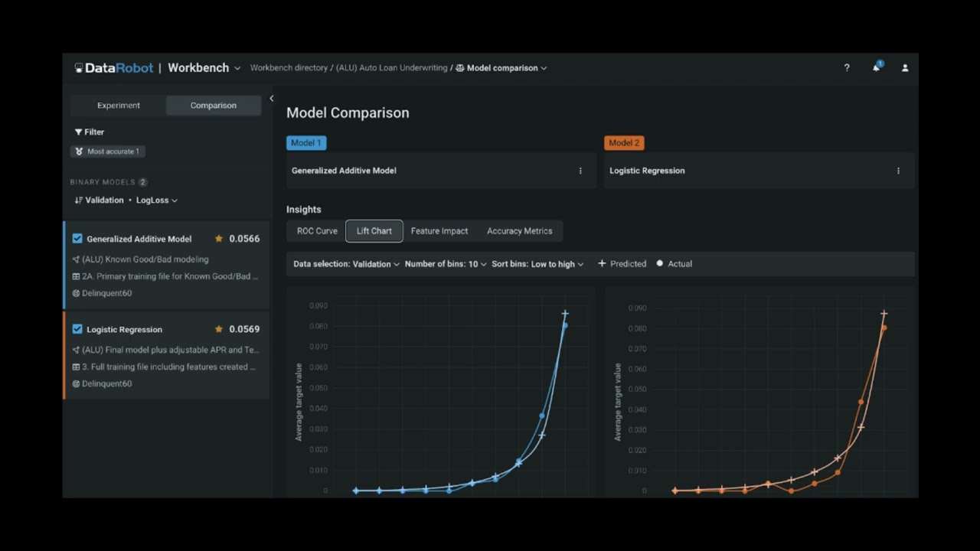This screenshot has width=980, height=551.
Task: Click the Filter funnel icon
Action: tap(78, 132)
